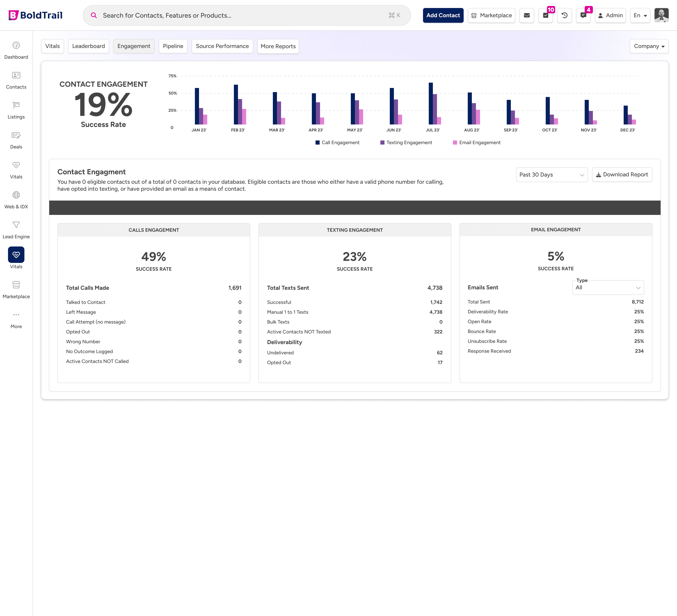Open the En language dropdown
677x616 pixels.
(x=640, y=15)
